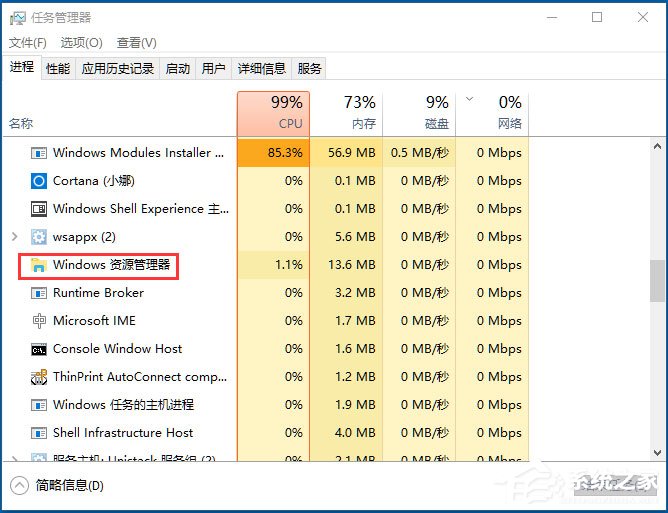Switch to the 性能 tab
The height and width of the screenshot is (513, 668).
tap(58, 69)
